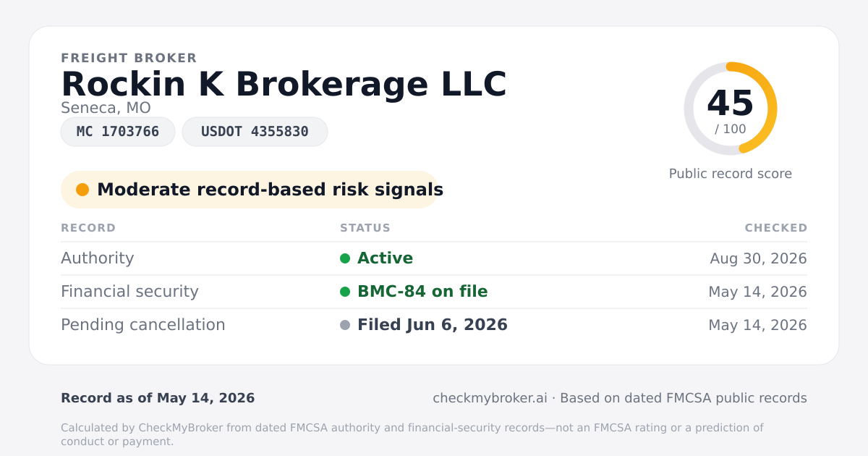Click the CHECKED column header
The image size is (868, 456).
click(x=776, y=228)
